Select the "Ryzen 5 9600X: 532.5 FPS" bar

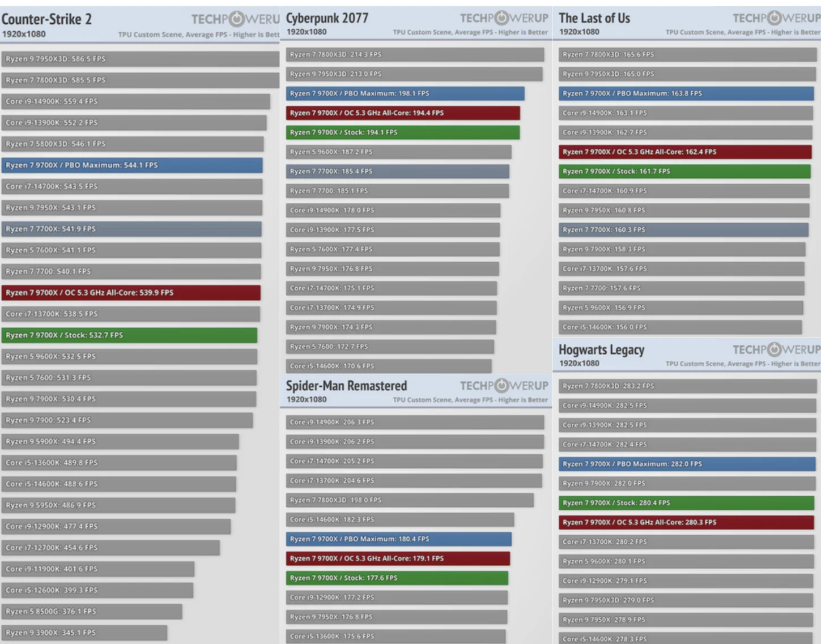(129, 356)
